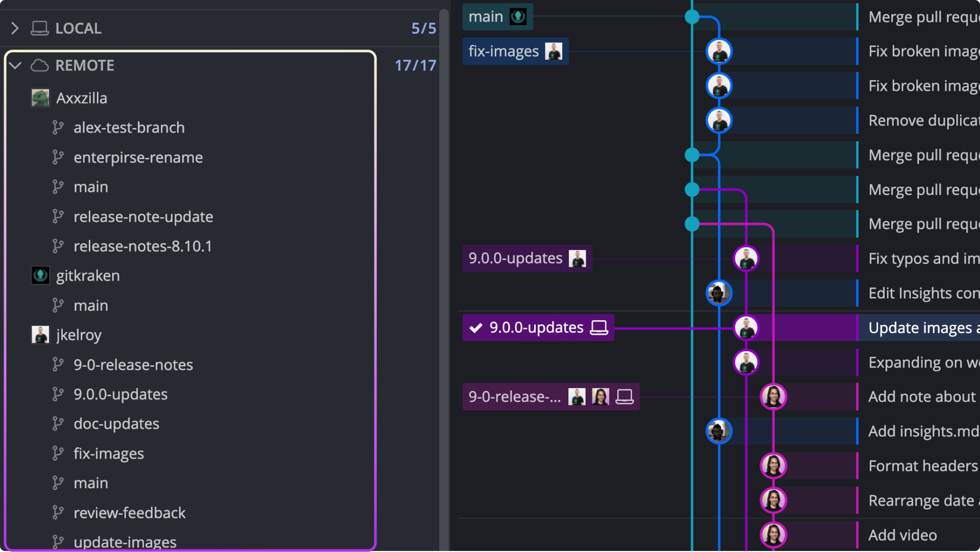Select release-notes-8.10.1 branch
The height and width of the screenshot is (552, 980).
143,246
